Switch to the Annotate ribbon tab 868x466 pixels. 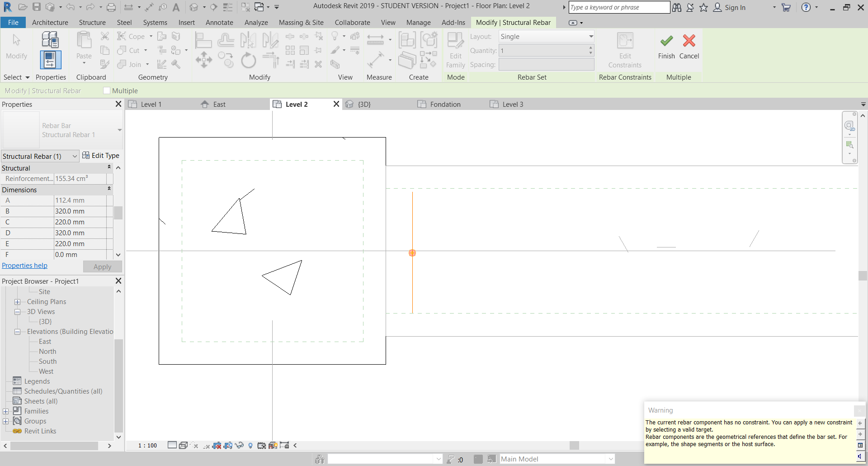[x=220, y=22]
